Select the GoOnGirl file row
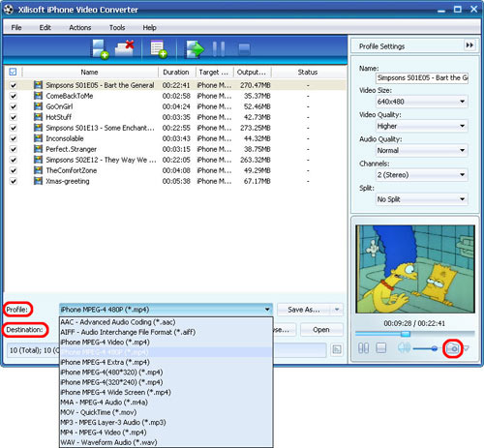 [x=175, y=106]
